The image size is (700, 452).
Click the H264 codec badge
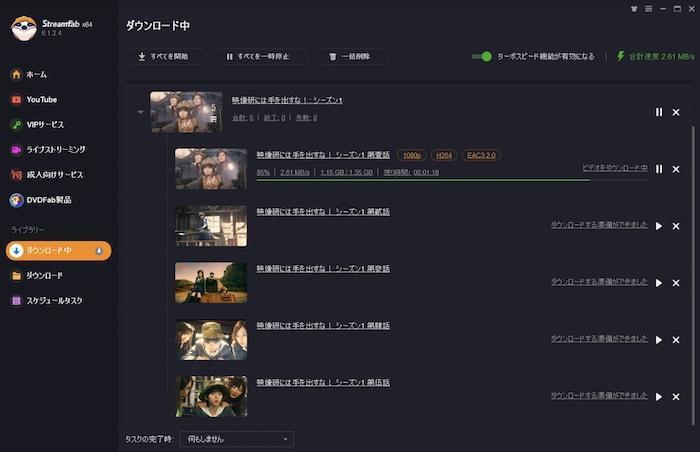click(443, 155)
